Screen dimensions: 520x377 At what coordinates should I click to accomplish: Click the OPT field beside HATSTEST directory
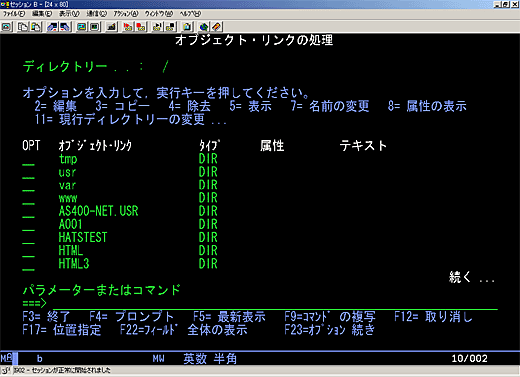tap(28, 238)
